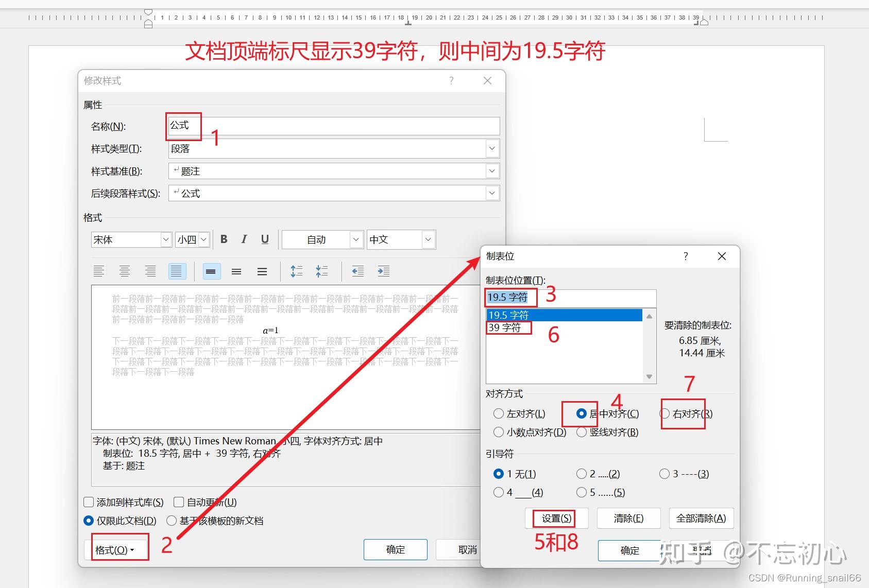The image size is (869, 588).
Task: Decrease paragraph indent
Action: [x=358, y=271]
